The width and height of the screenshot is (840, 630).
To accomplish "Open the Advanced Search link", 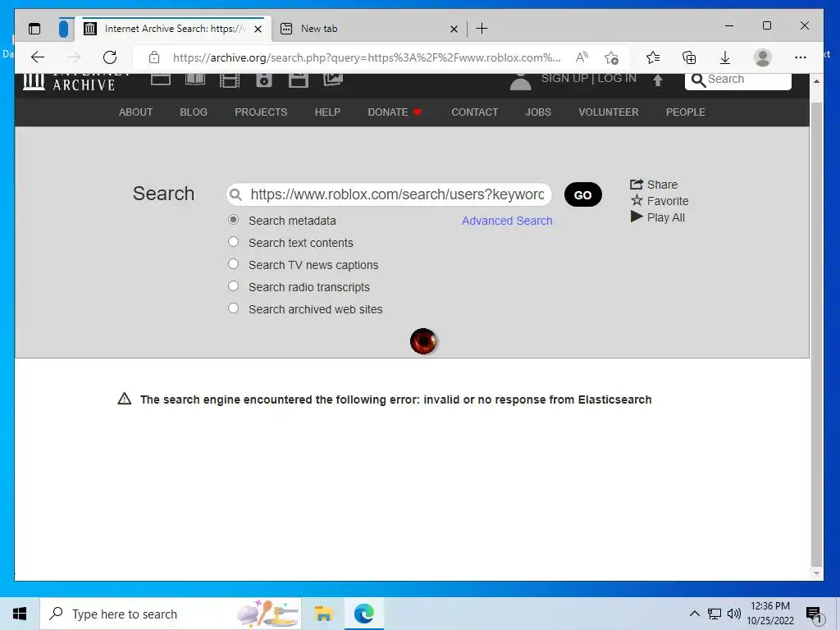I will point(507,221).
